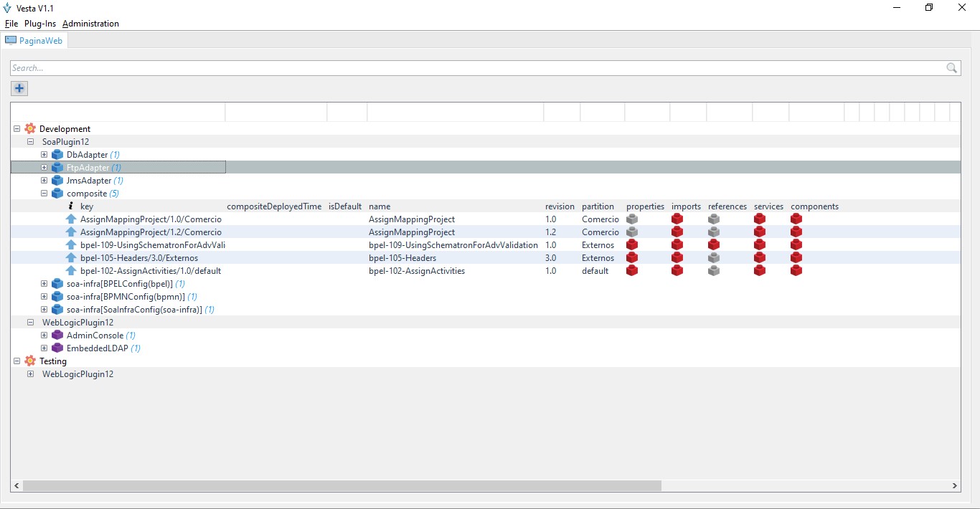The image size is (980, 509).
Task: Click the blue plus add button
Action: pos(19,89)
